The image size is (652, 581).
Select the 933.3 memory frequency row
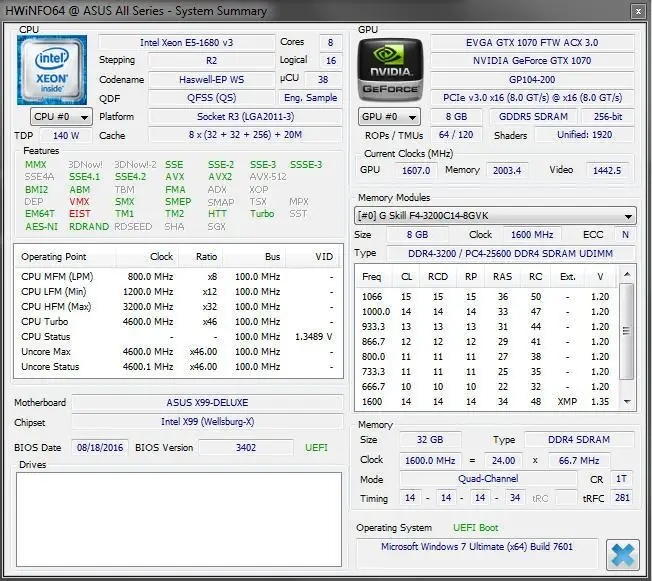487,327
